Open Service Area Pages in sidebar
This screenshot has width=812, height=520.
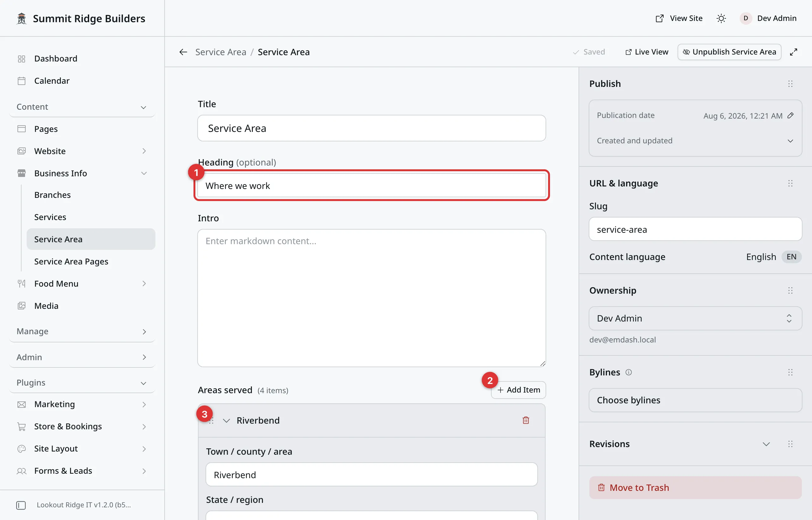(x=91, y=261)
